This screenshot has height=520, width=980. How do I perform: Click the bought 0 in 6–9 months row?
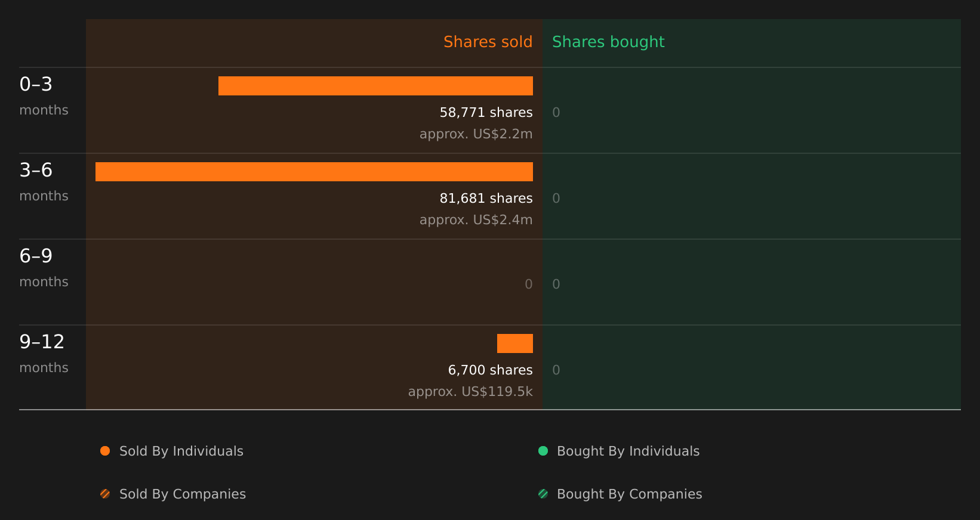[x=556, y=284]
